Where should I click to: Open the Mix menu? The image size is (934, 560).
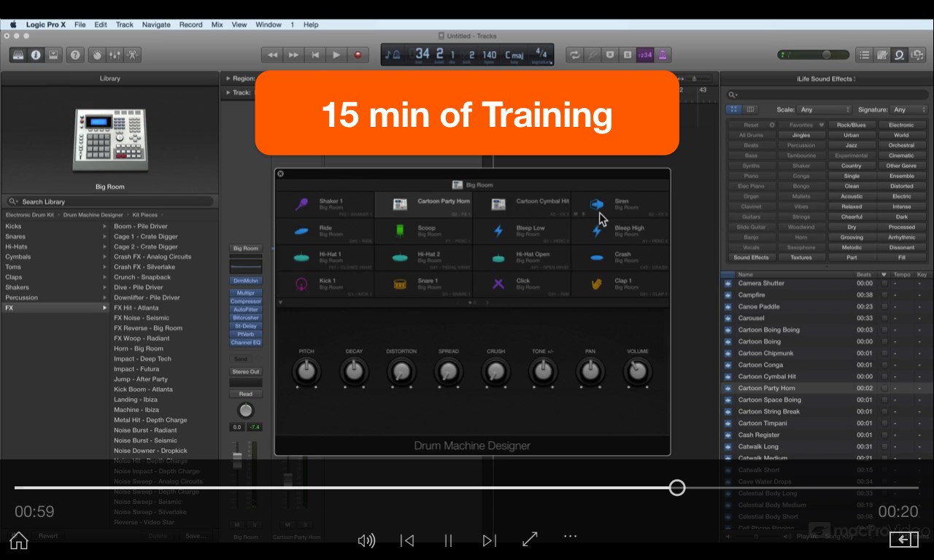[217, 24]
